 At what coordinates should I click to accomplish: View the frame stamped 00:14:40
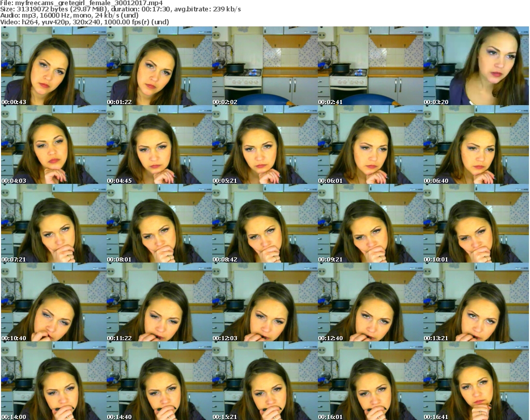(159, 381)
